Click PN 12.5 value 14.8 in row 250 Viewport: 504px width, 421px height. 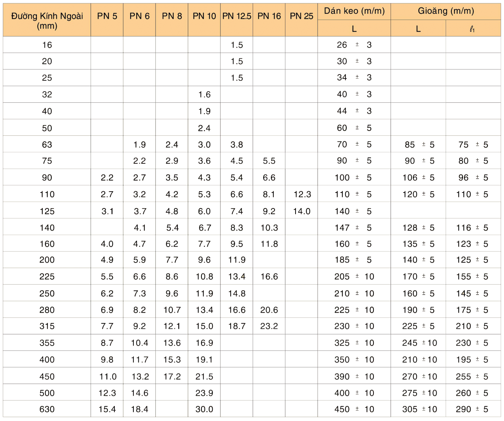coord(237,293)
